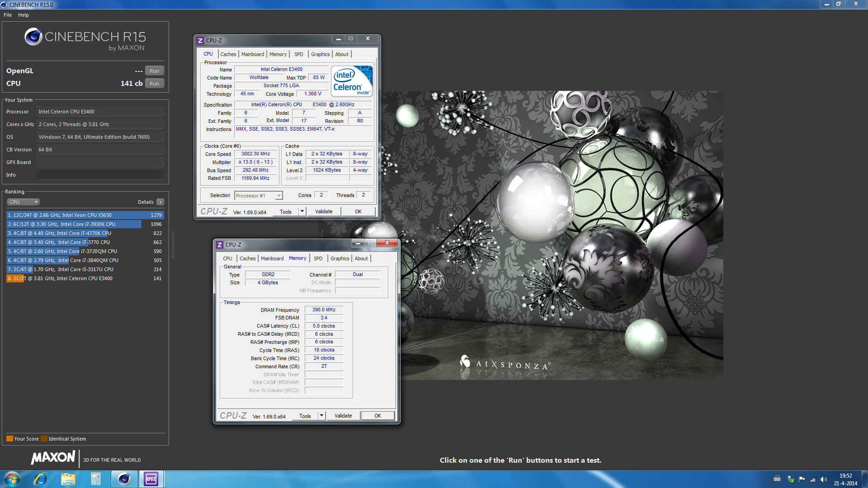Click the MAXON logo at bottom left

[53, 457]
